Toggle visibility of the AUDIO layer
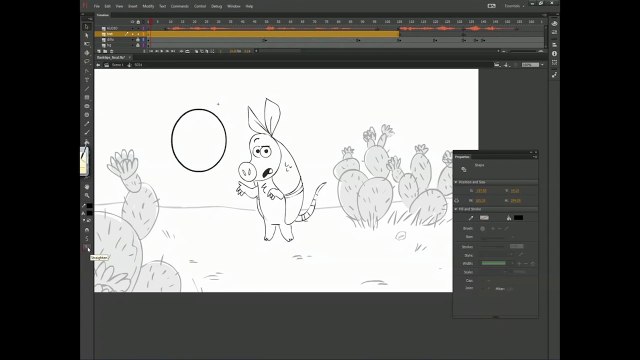640x360 pixels. click(132, 29)
